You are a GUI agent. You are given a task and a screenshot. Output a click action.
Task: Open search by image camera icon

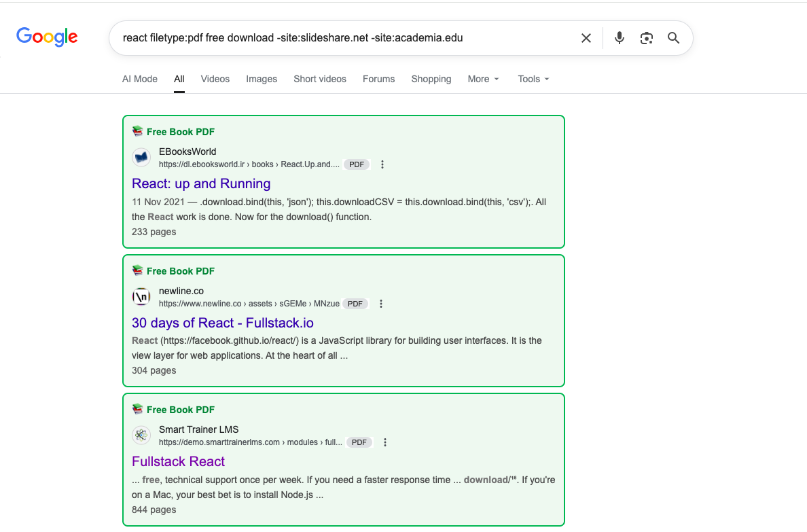click(647, 38)
